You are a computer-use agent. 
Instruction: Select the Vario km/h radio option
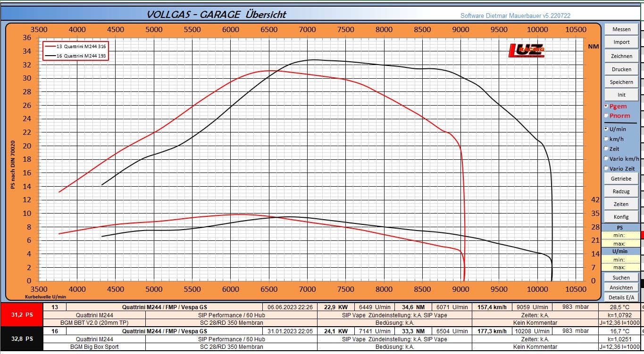(x=606, y=158)
